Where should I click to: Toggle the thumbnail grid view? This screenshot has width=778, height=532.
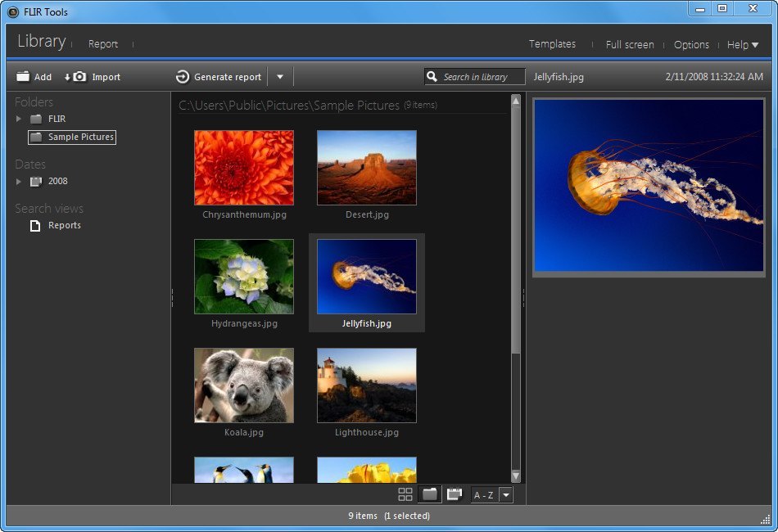406,494
